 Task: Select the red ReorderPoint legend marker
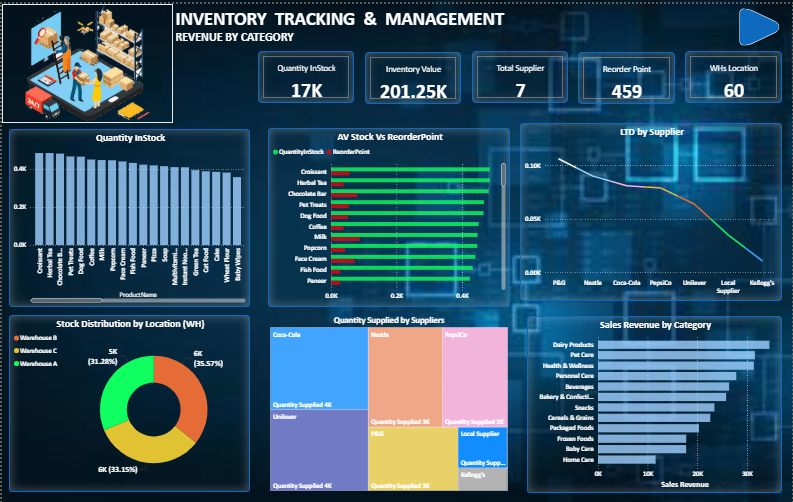[328, 152]
